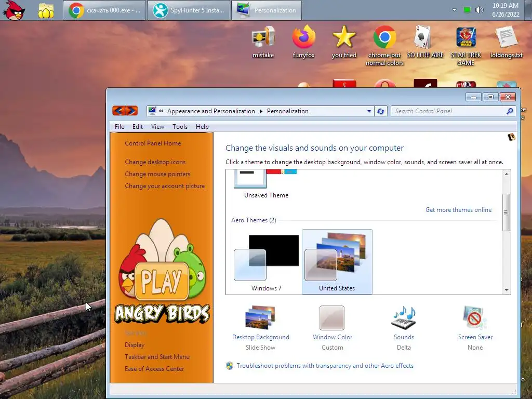The width and height of the screenshot is (532, 399).
Task: Select the United States Aero theme
Action: click(x=337, y=262)
